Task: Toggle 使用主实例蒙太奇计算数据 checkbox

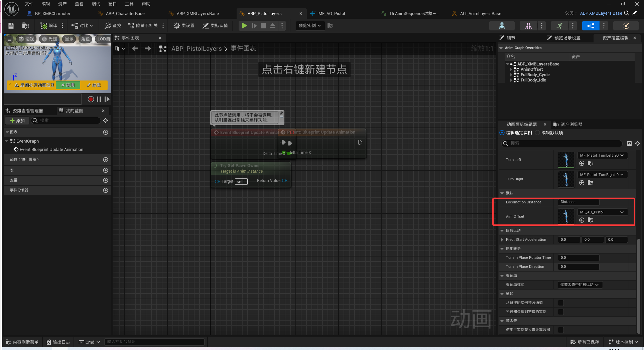Action: pyautogui.click(x=561, y=330)
